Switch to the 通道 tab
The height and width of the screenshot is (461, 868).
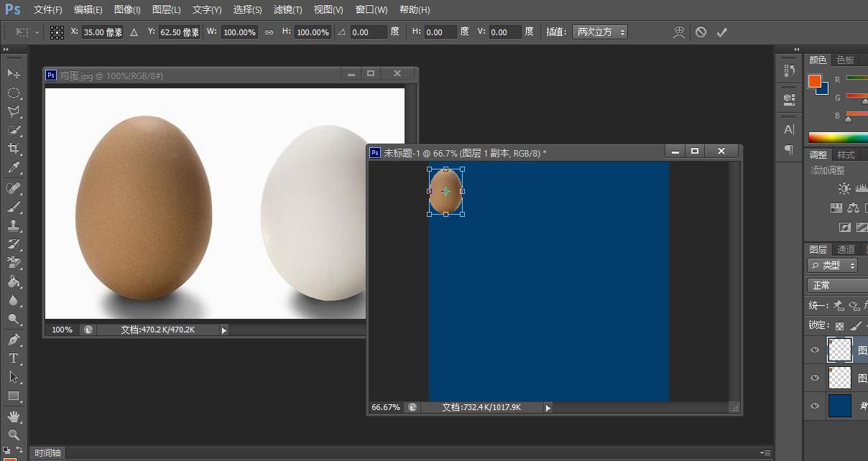[x=846, y=249]
